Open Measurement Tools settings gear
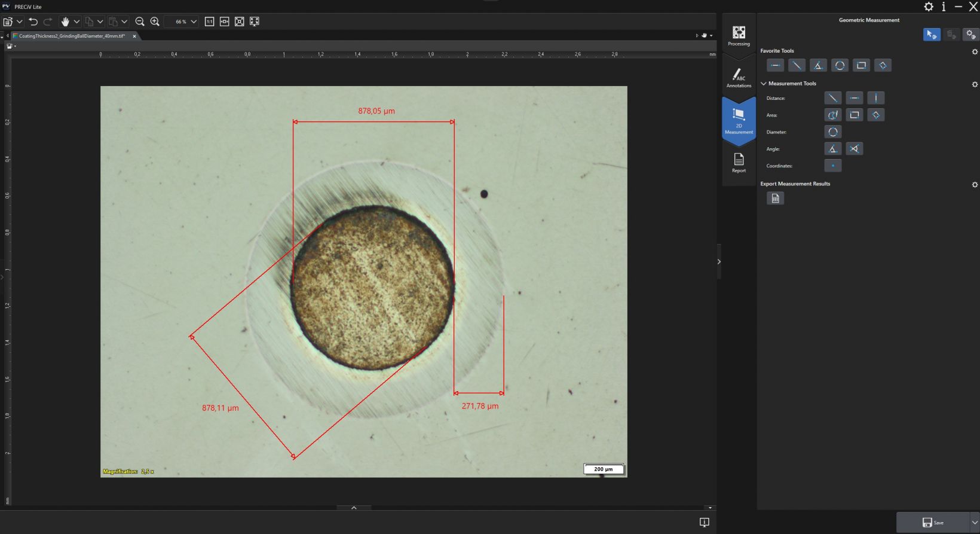980x534 pixels. pyautogui.click(x=975, y=84)
